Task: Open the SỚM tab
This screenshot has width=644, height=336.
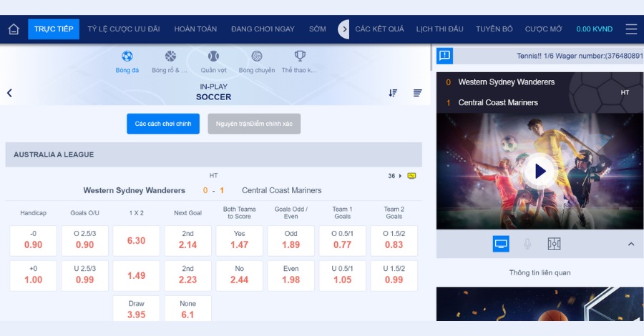Action: (318, 29)
